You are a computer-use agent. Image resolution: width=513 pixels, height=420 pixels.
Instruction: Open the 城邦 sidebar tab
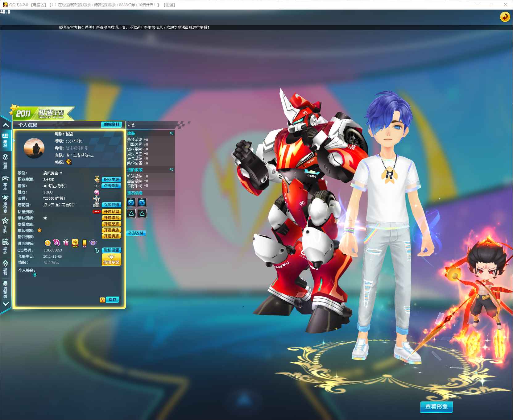5,268
